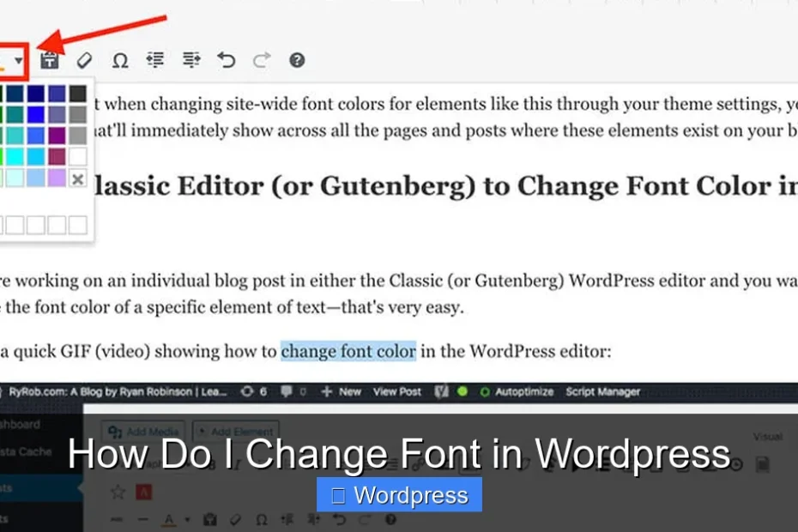Click the Autoptimize status indicator dot
Screen dimensions: 798x532
click(x=485, y=392)
